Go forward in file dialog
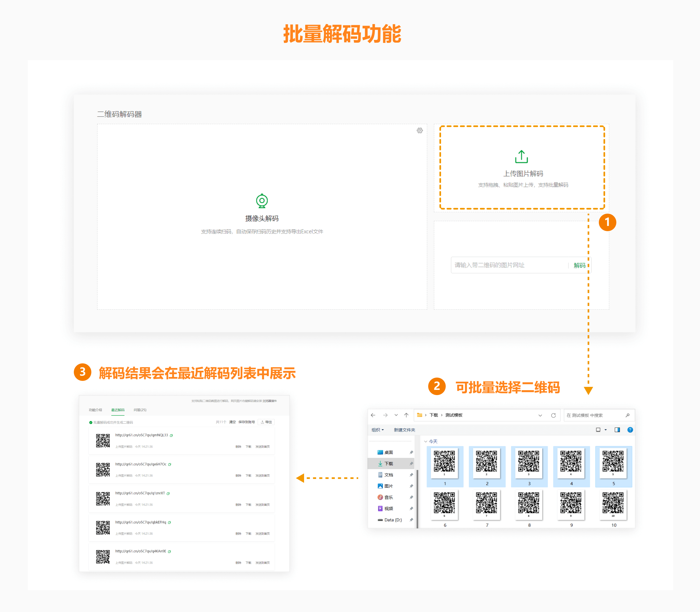Image resolution: width=700 pixels, height=612 pixels. (x=385, y=415)
